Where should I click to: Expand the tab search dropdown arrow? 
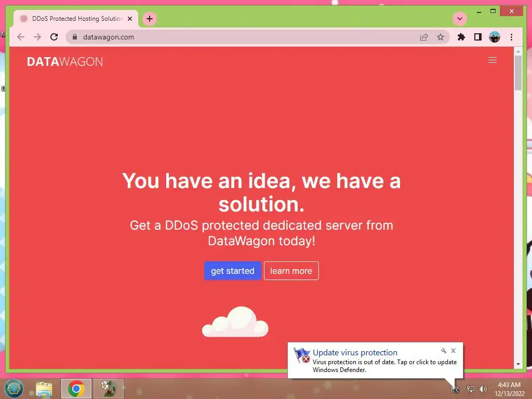pyautogui.click(x=460, y=19)
